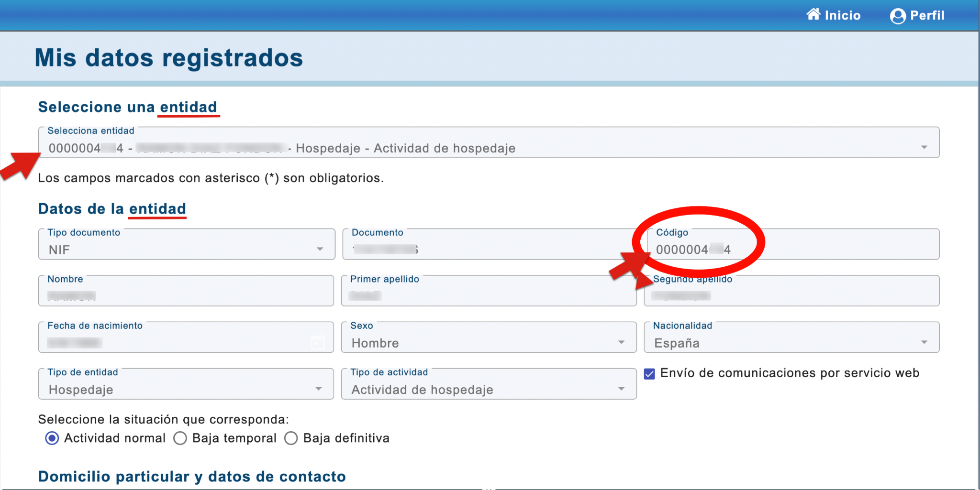Viewport: 980px width, 490px height.
Task: Open the Fecha de nacimiento calendar icon
Action: (x=318, y=342)
